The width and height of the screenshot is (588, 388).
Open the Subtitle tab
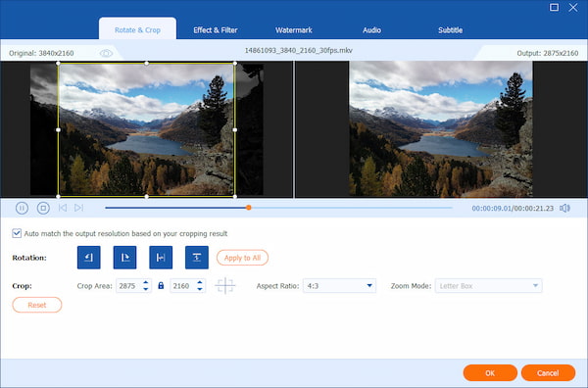point(450,30)
